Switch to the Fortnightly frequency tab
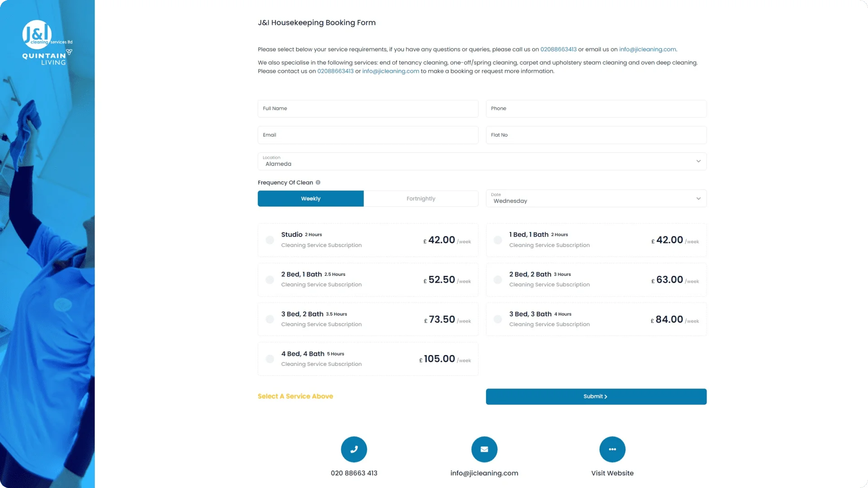Viewport: 868px width, 488px height. click(420, 199)
